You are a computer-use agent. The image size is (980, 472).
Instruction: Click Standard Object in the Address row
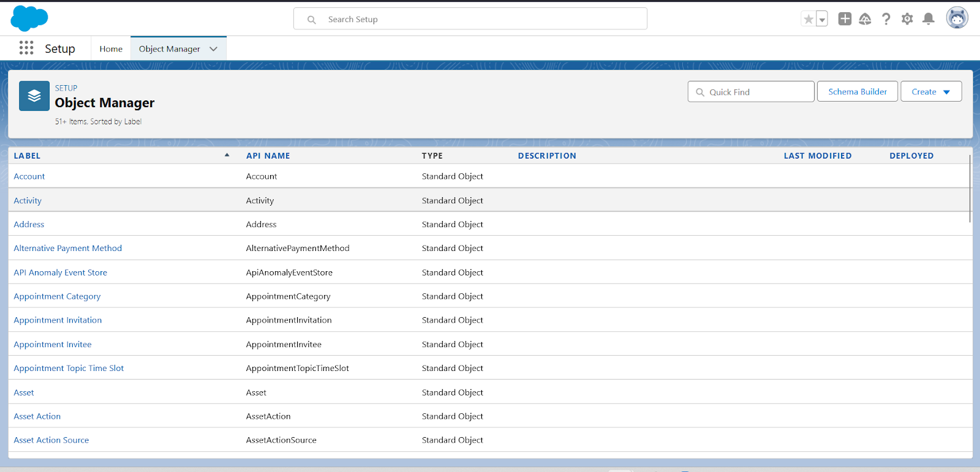click(453, 225)
